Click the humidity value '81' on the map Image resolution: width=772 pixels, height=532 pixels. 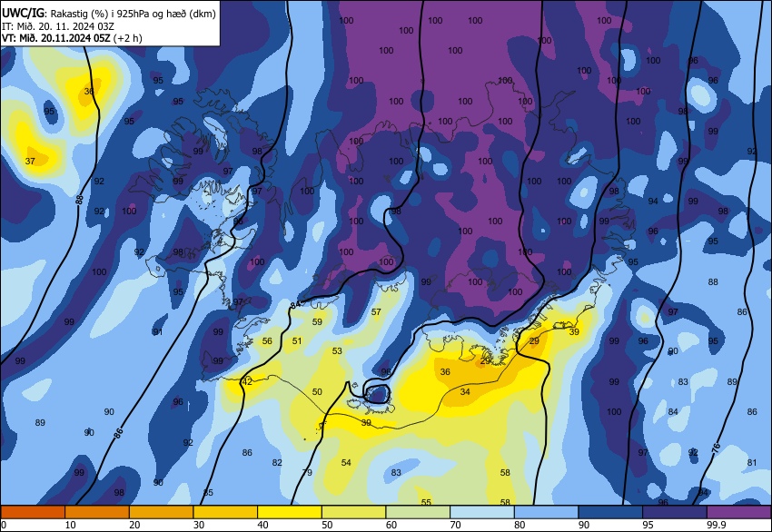tap(751, 463)
